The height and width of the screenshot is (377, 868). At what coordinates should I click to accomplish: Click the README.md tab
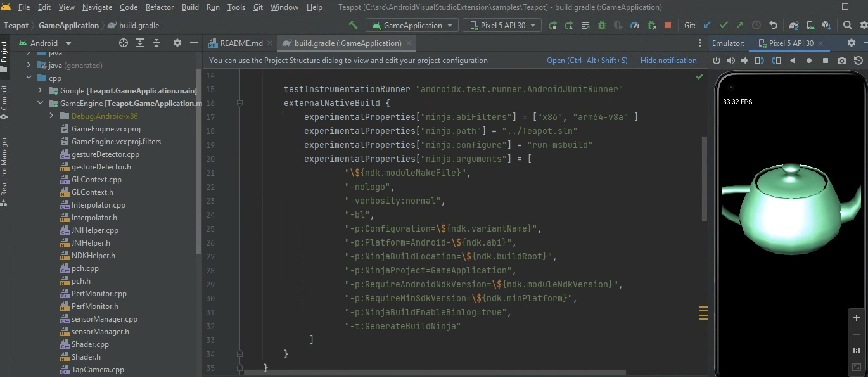(238, 43)
